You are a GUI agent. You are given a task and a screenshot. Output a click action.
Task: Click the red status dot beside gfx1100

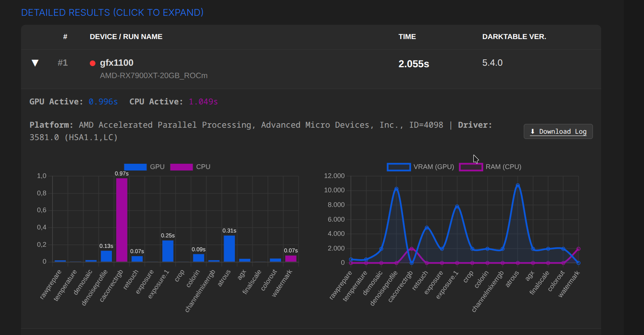coord(92,63)
